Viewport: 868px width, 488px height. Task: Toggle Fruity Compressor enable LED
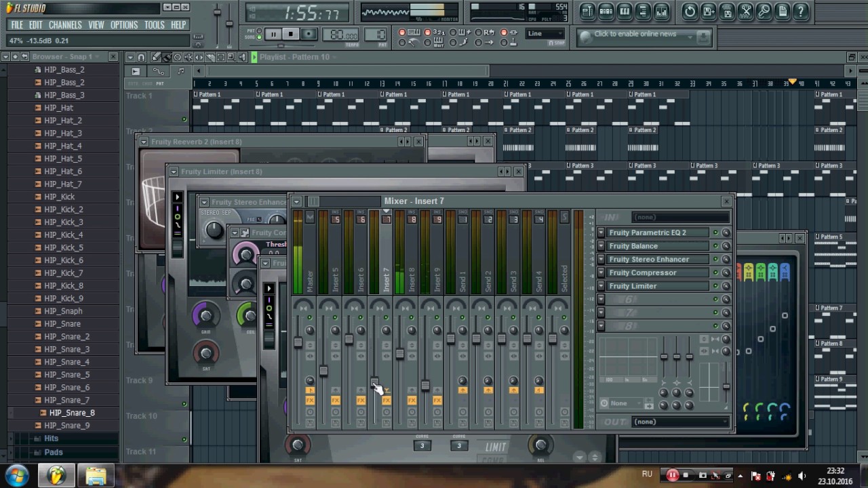(x=715, y=272)
